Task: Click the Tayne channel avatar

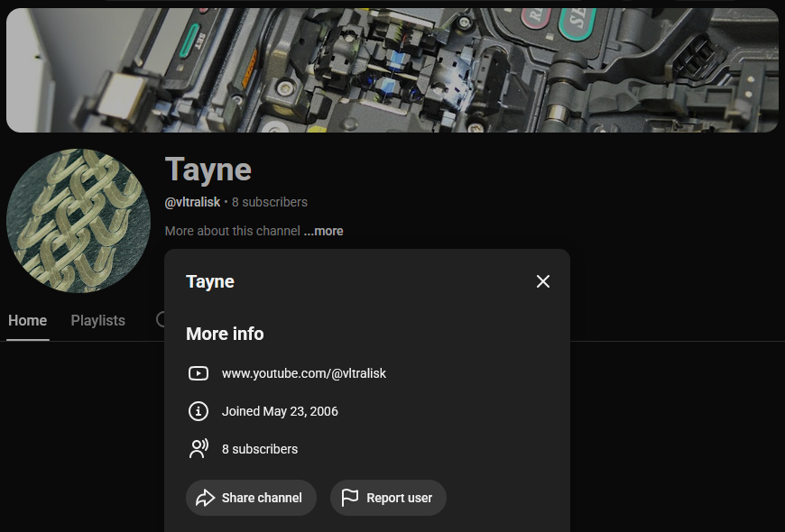Action: [78, 221]
